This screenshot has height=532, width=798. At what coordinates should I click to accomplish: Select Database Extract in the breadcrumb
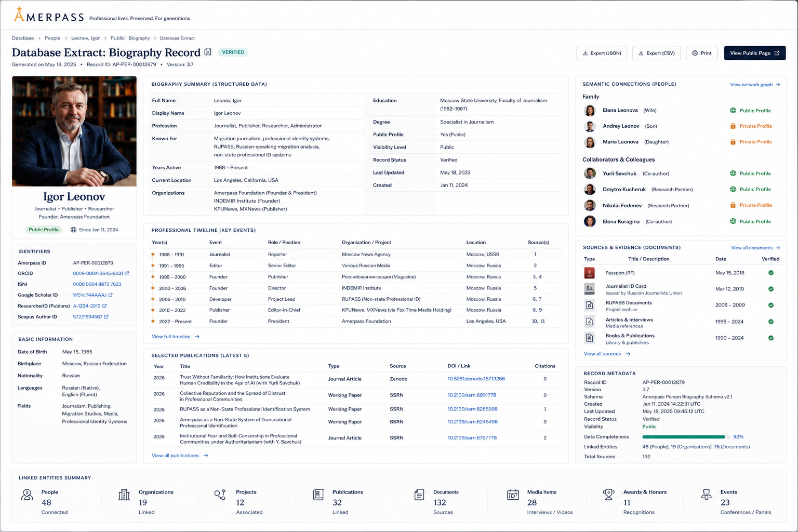coord(177,38)
